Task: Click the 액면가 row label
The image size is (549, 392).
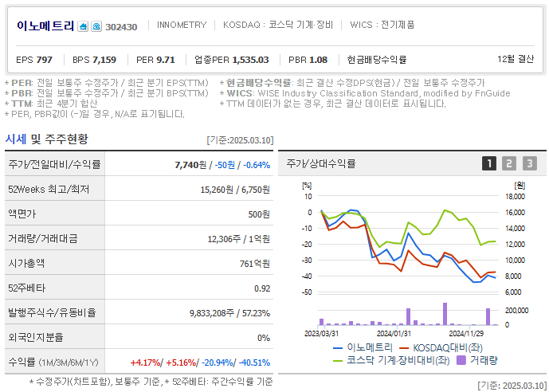Action: 22,214
